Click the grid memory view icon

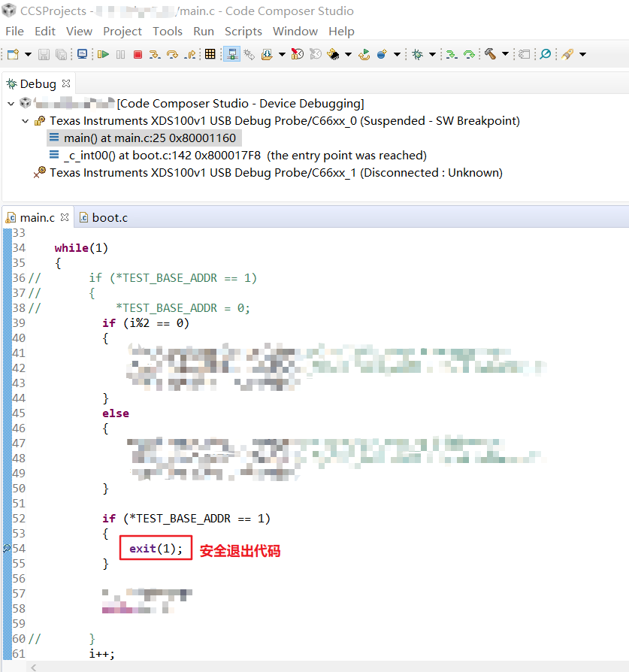tap(210, 54)
